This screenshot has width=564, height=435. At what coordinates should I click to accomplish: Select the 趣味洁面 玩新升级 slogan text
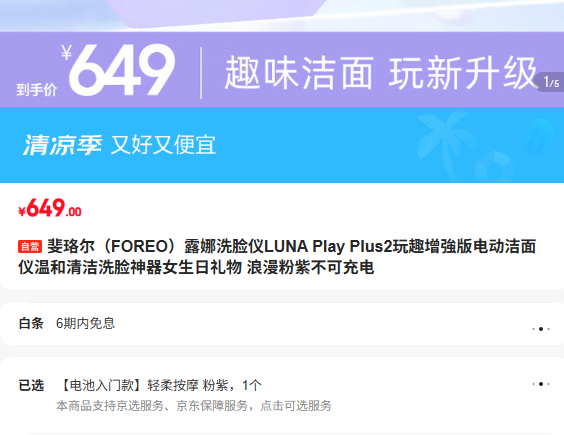pyautogui.click(x=381, y=73)
